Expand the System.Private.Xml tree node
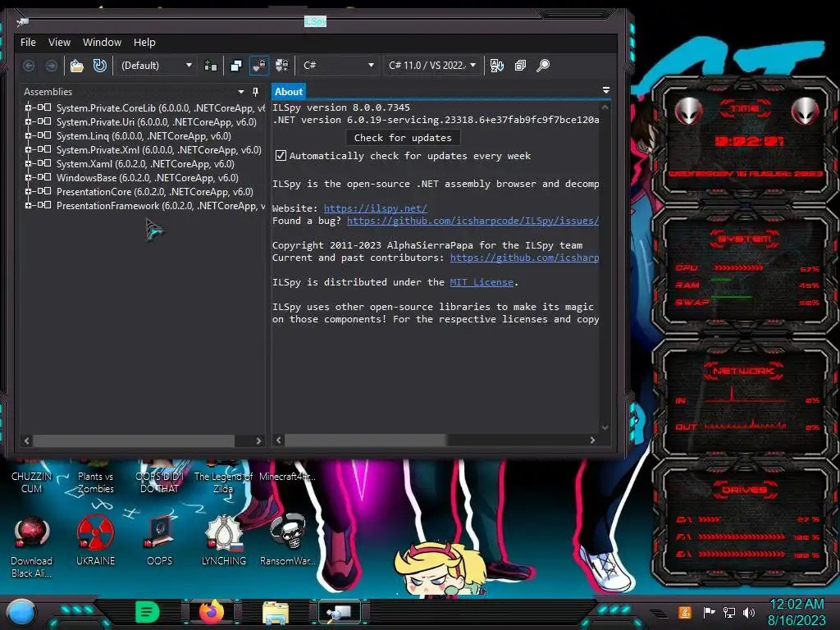 [28, 149]
